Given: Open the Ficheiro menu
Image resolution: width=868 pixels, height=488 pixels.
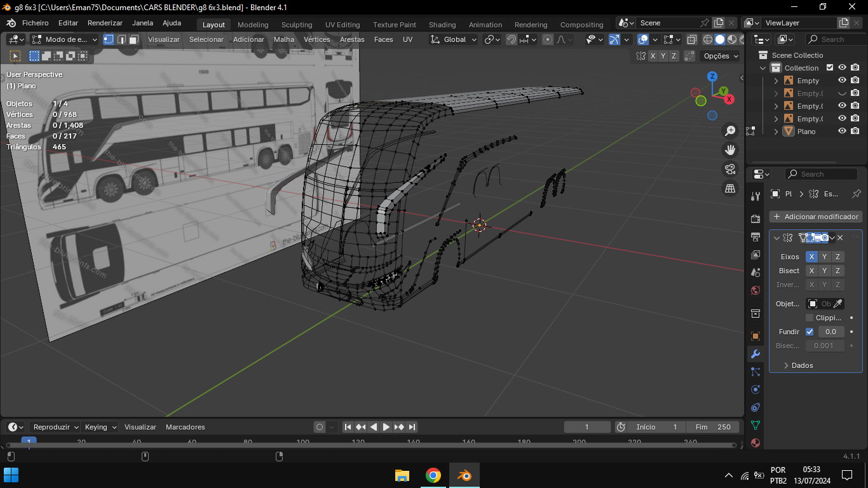Looking at the screenshot, I should (x=36, y=23).
